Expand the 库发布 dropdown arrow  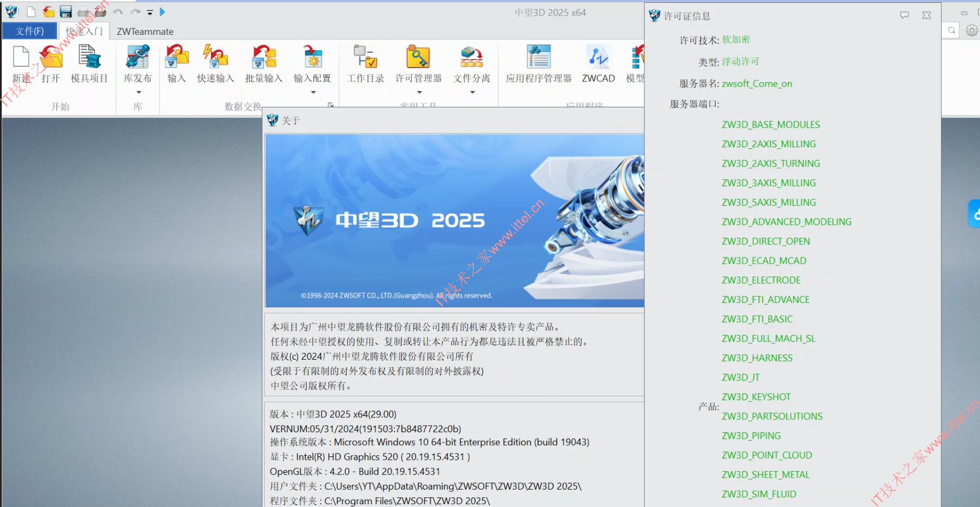(x=138, y=92)
